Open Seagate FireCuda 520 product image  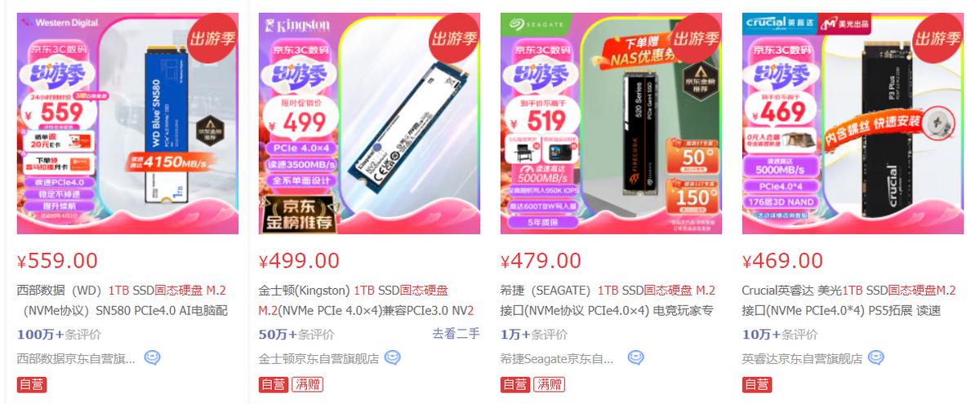(x=611, y=123)
